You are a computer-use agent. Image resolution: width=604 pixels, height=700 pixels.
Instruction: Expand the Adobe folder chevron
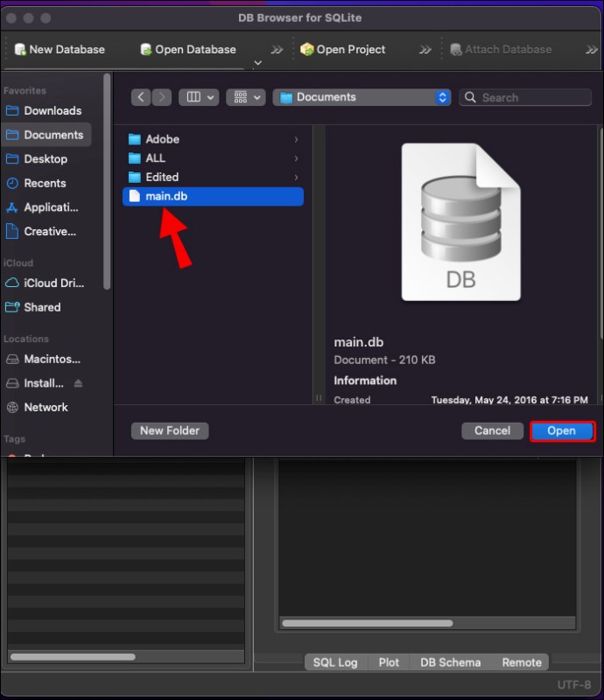click(x=296, y=139)
